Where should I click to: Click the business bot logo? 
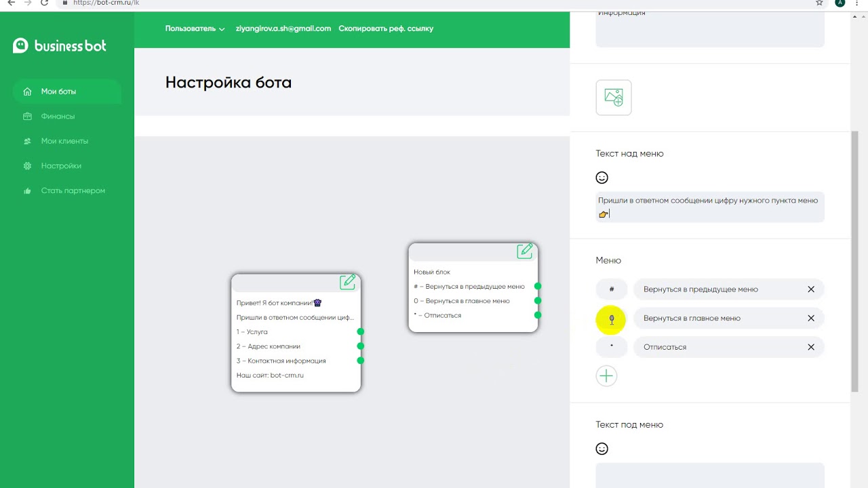60,46
